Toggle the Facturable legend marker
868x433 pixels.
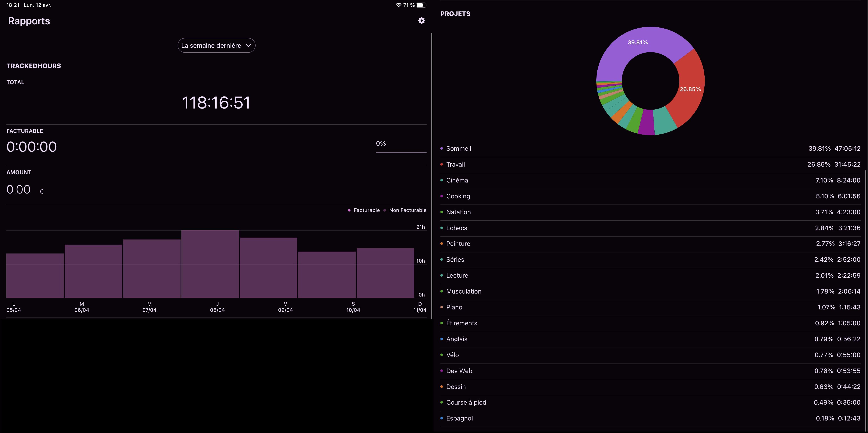point(349,210)
